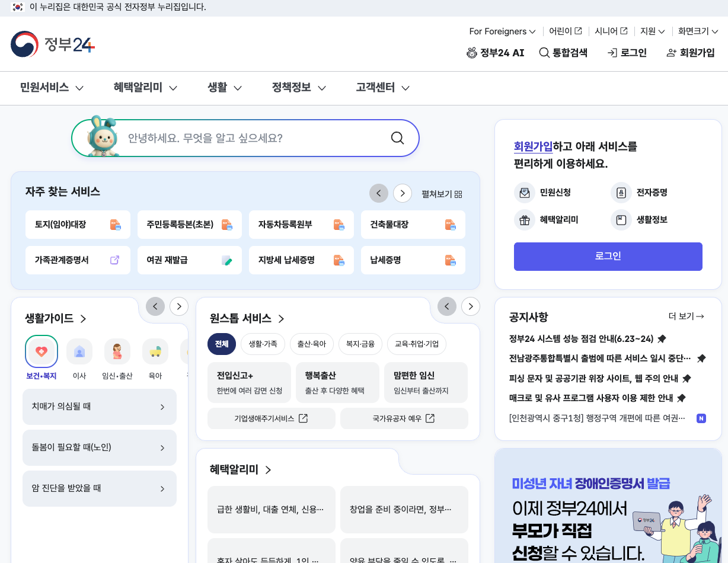Click the 로그인 link in the header
The height and width of the screenshot is (563, 728).
point(627,53)
